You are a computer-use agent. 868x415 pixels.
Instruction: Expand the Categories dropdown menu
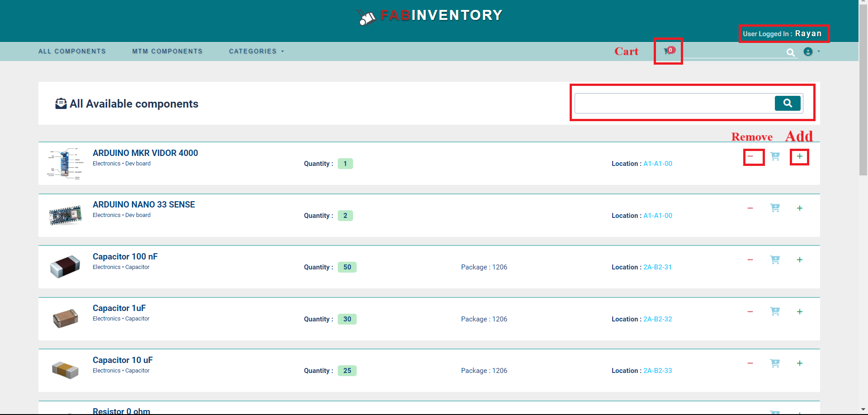pos(256,52)
